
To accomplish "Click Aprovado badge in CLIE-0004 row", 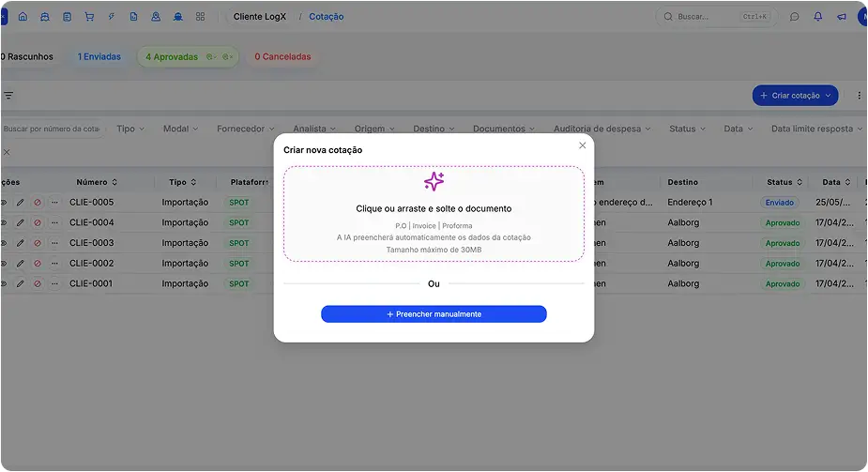I will point(783,222).
